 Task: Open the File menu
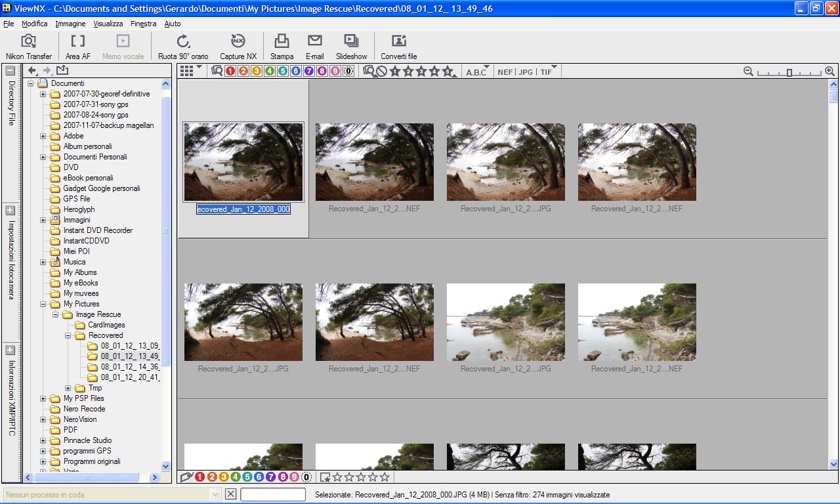(9, 24)
